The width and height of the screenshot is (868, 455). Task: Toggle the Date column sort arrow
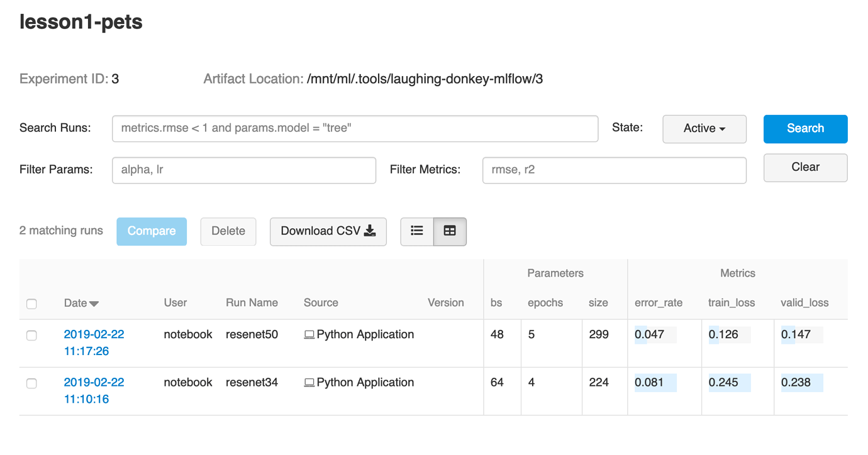coord(94,302)
